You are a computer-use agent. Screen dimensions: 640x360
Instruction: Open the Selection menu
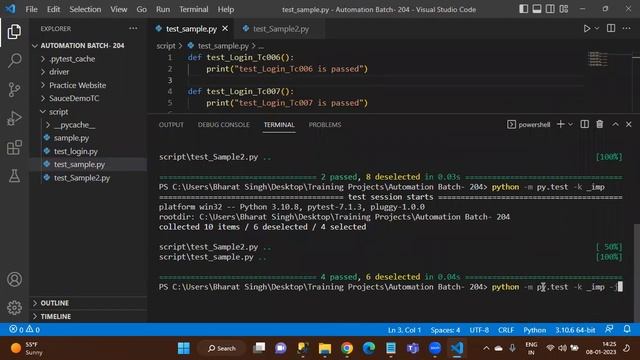pos(85,9)
